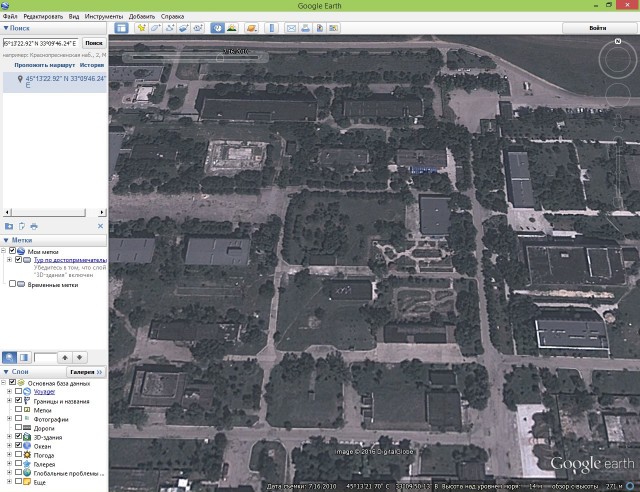Screen dimensions: 640x492
Task: Click View in Google Maps icon
Action: coord(333,28)
